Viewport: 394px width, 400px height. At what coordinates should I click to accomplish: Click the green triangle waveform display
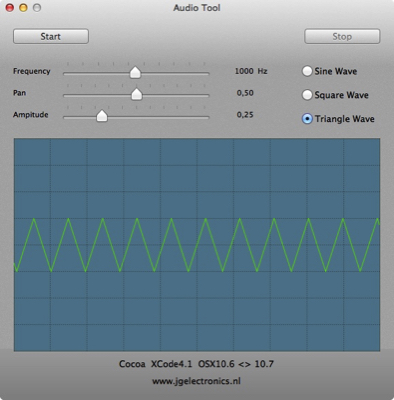pyautogui.click(x=197, y=245)
